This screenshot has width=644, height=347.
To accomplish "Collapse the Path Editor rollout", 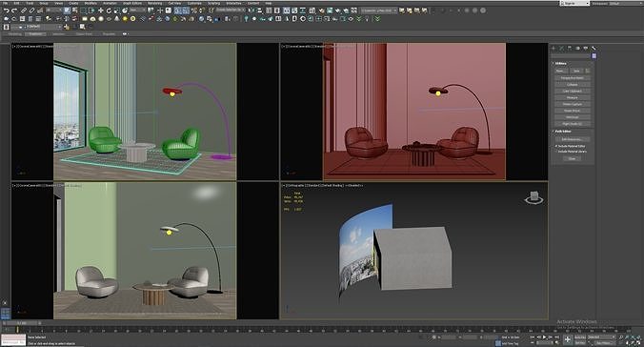I will 563,132.
